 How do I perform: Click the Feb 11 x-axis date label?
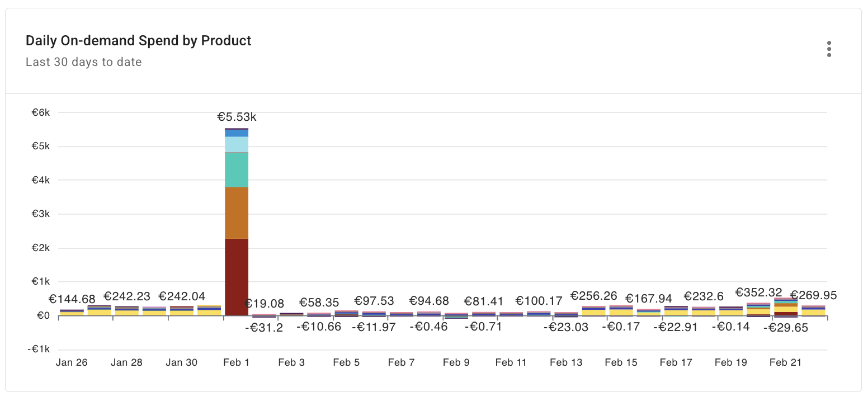(x=511, y=362)
